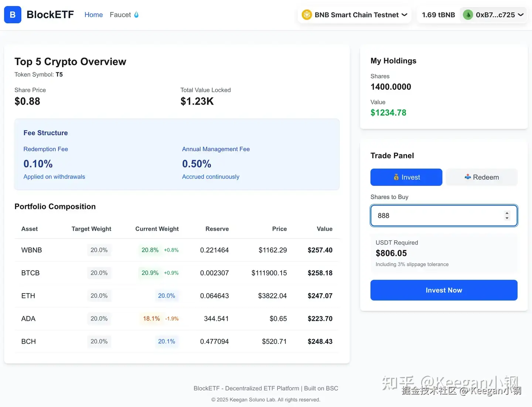Screen dimensions: 532x407
Task: Click the Redeem tray icon
Action: click(468, 177)
